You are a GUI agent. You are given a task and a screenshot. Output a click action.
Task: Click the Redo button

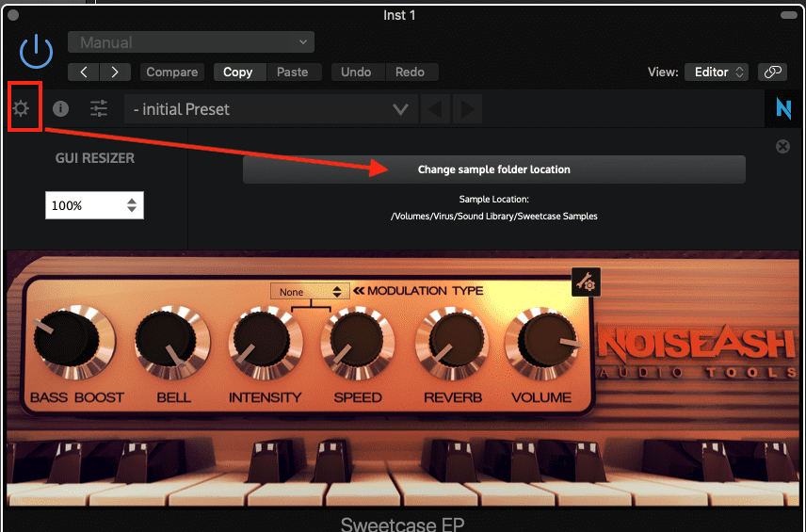[x=411, y=72]
